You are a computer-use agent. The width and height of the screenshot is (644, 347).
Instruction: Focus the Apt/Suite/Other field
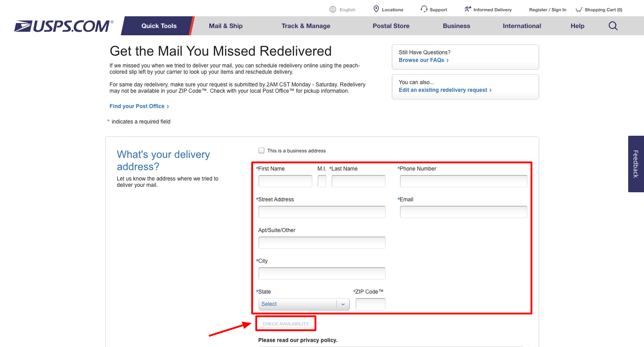[322, 243]
